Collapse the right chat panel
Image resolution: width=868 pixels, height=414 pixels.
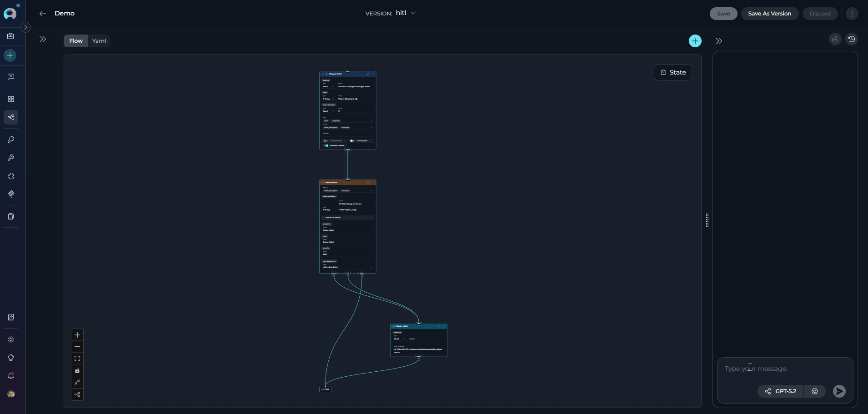pos(718,41)
